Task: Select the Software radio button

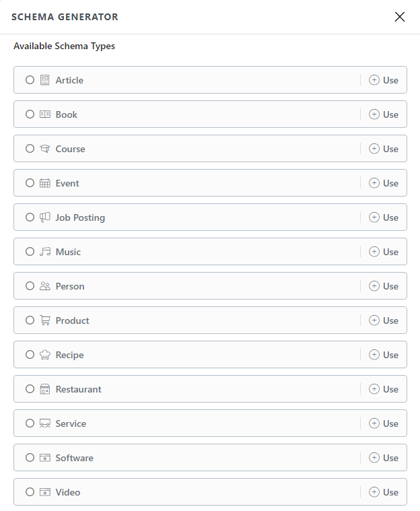Action: pos(30,458)
